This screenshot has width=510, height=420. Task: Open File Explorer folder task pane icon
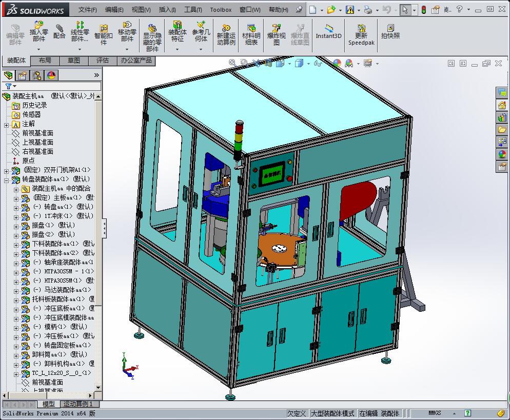[x=502, y=129]
